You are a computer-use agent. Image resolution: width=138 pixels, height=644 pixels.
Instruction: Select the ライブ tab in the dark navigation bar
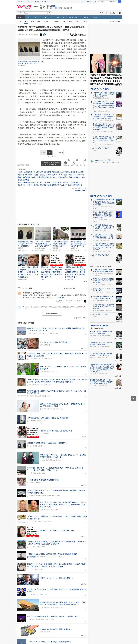(37, 17)
